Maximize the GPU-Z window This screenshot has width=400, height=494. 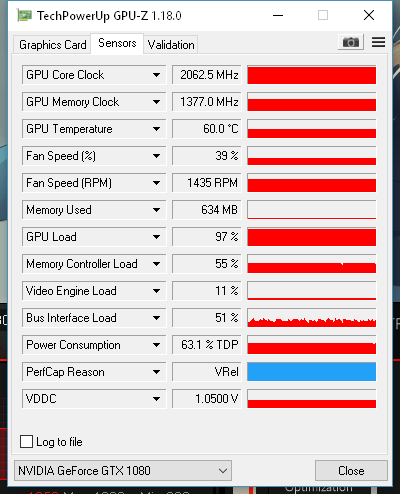[323, 15]
